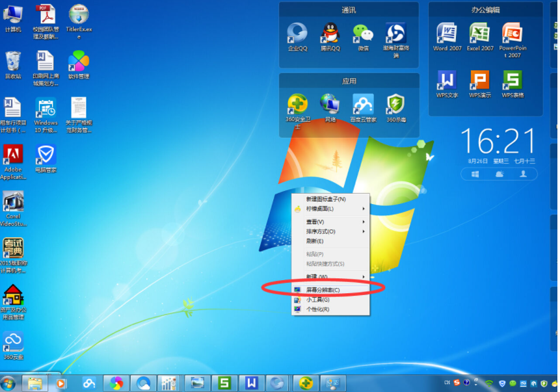The width and height of the screenshot is (560, 392).
Task: Open the Windows 10 升级 shortcut icon
Action: point(46,115)
